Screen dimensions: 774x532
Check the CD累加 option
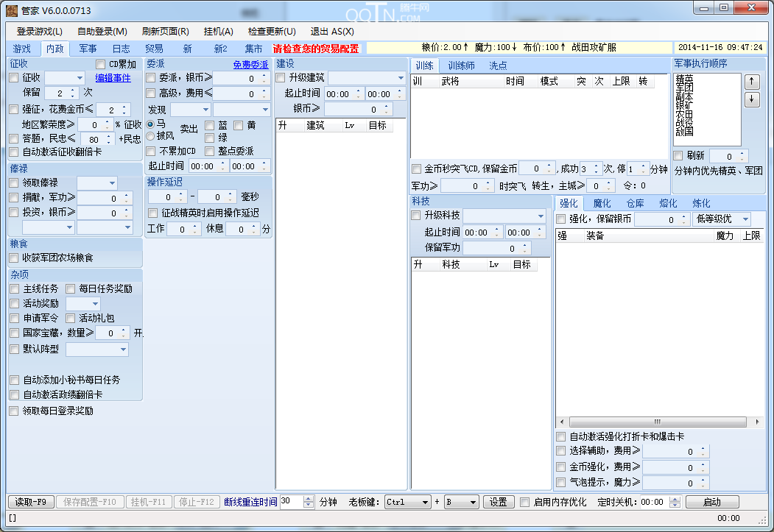[101, 63]
